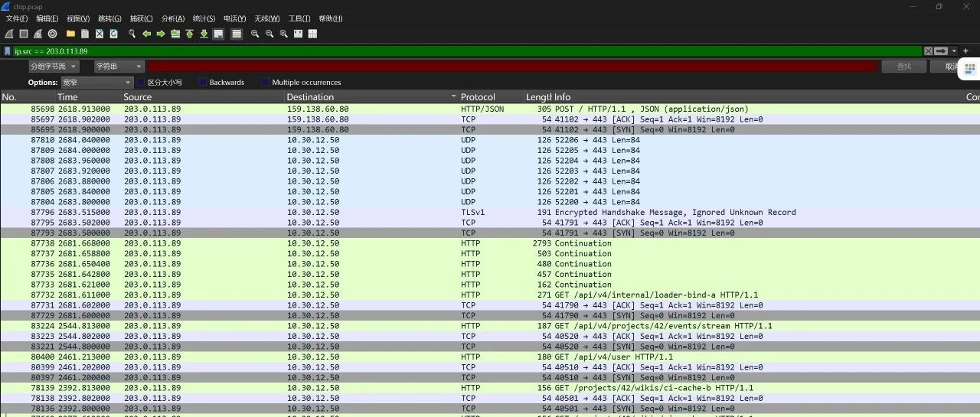Open the 无线(W) menu
Screen dimensions: 980x417
[x=267, y=18]
